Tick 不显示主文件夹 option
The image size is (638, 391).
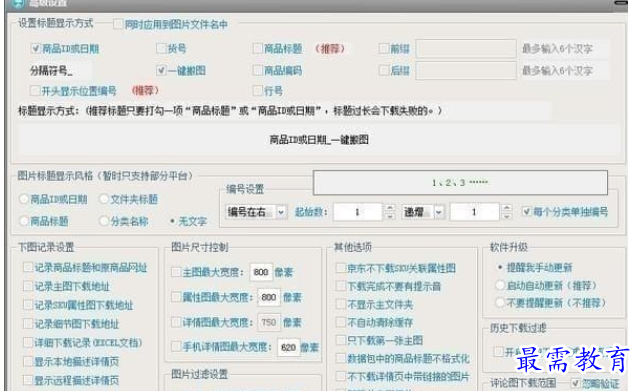click(x=341, y=304)
